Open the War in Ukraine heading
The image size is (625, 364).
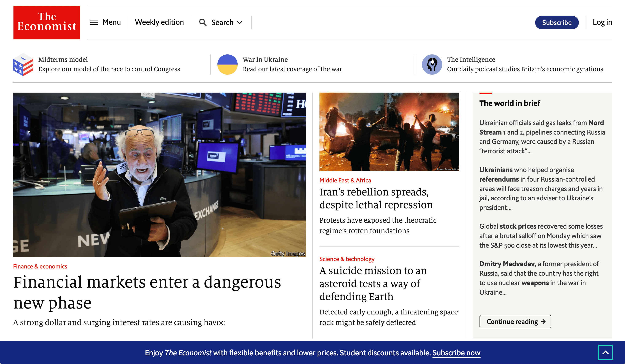[265, 59]
